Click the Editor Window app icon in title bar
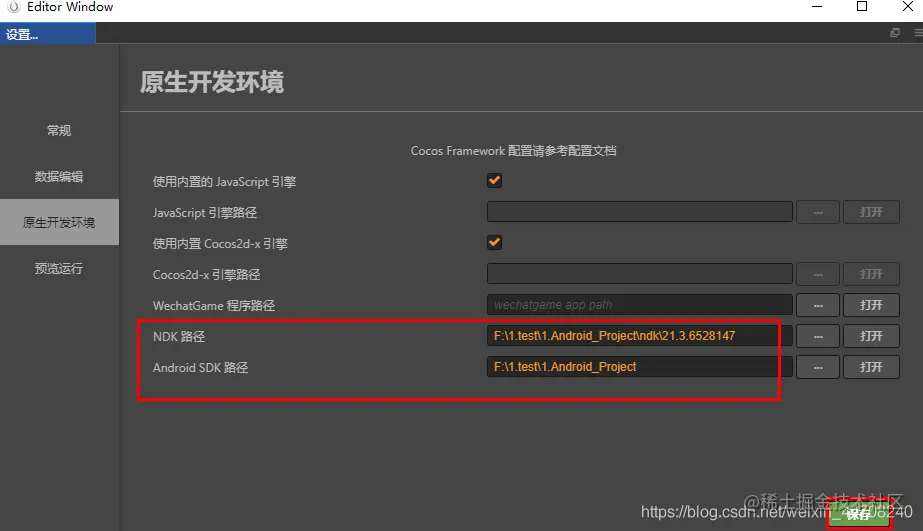Viewport: 923px width, 531px height. [x=14, y=7]
